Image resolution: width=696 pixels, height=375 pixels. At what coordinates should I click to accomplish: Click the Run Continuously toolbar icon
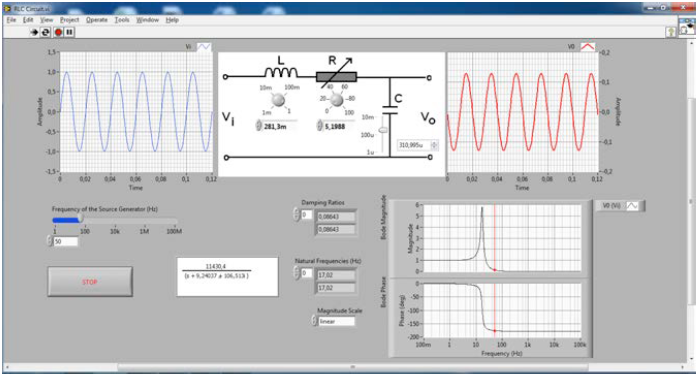(x=45, y=32)
